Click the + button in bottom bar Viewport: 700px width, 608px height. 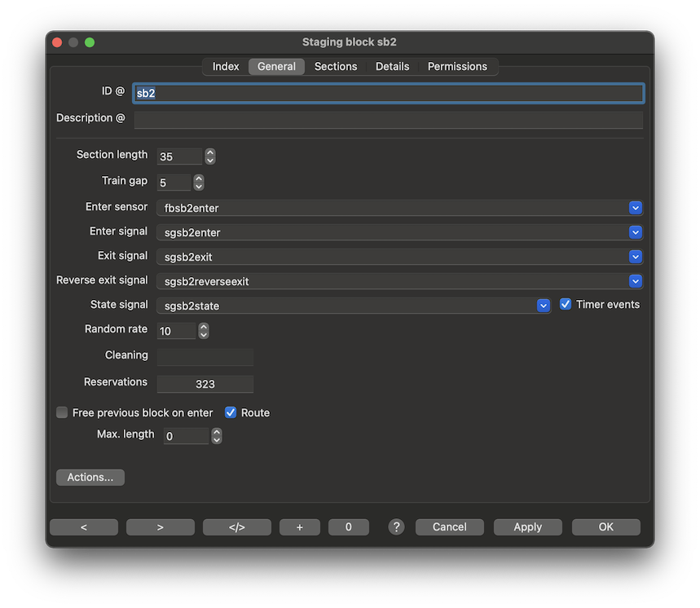click(x=300, y=527)
